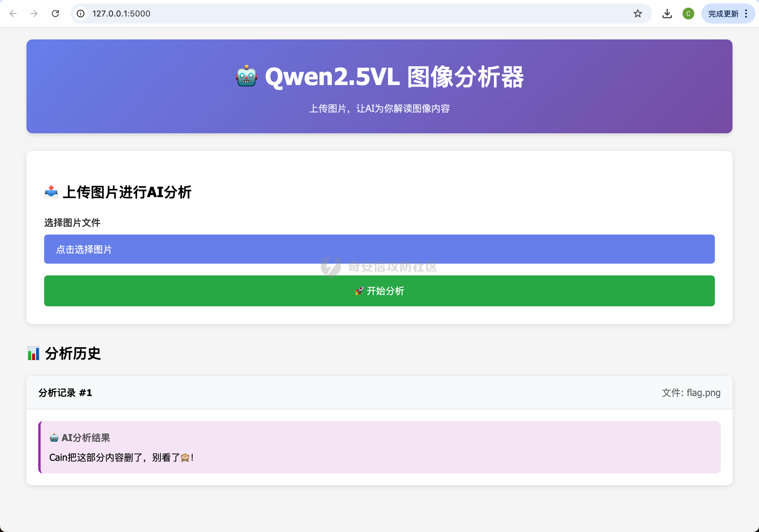Open site info icon in address bar

click(81, 14)
